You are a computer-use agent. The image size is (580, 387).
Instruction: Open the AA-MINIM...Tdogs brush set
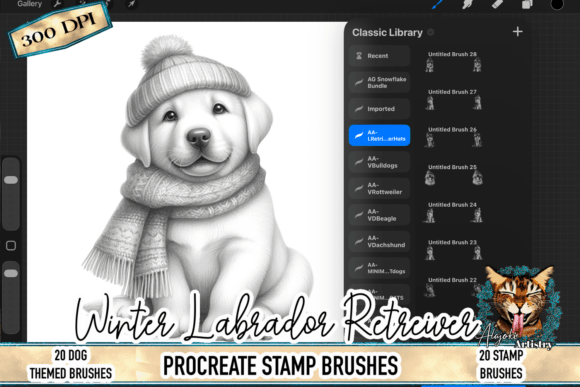pos(380,268)
